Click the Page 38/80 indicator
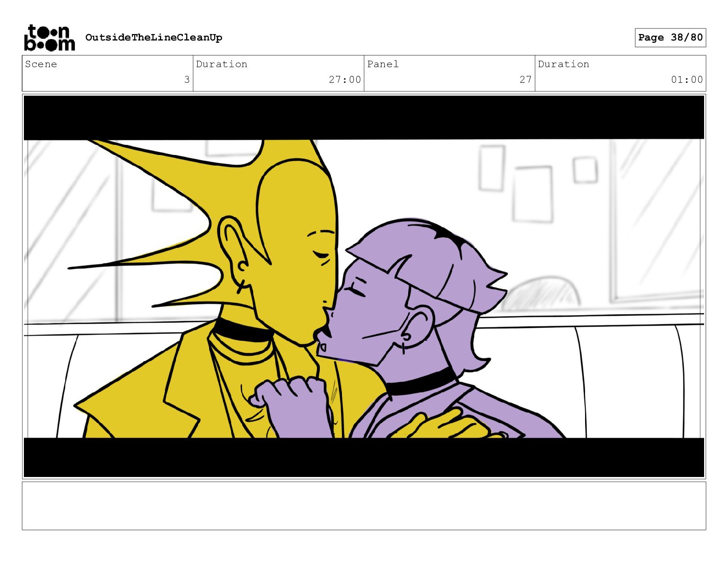Viewport: 728px width, 563px height. point(670,37)
